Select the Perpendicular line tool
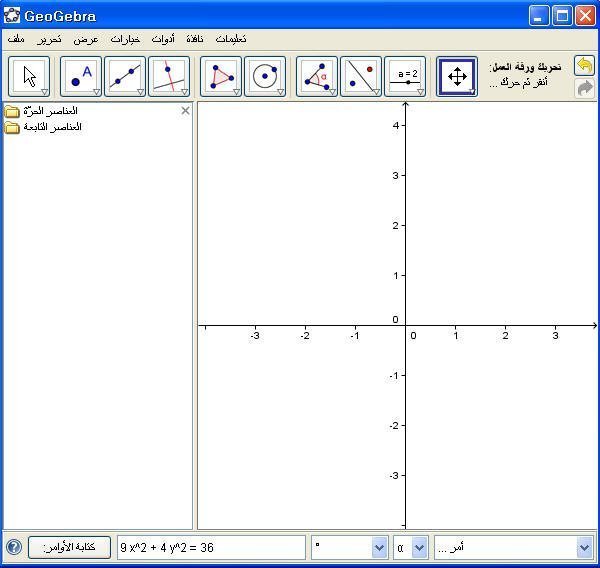Image resolution: width=600 pixels, height=568 pixels. click(x=169, y=77)
